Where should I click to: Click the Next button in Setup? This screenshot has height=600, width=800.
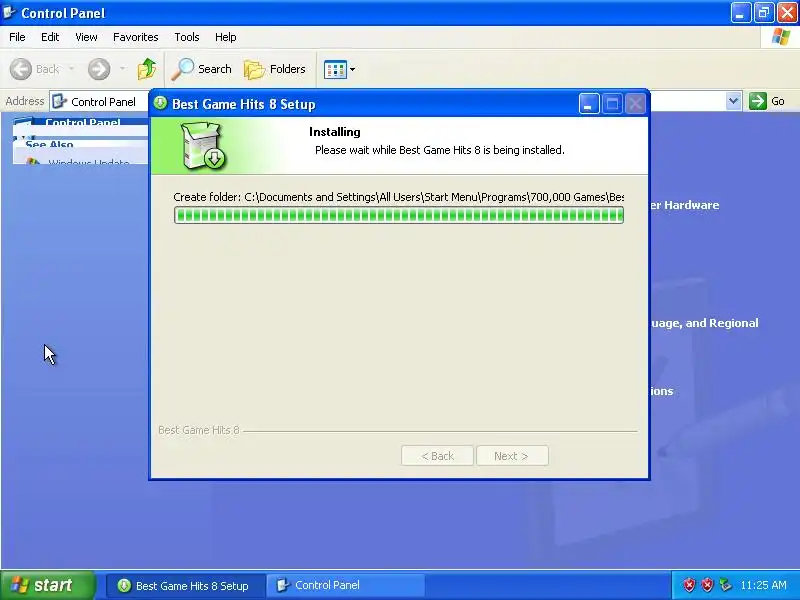tap(512, 456)
